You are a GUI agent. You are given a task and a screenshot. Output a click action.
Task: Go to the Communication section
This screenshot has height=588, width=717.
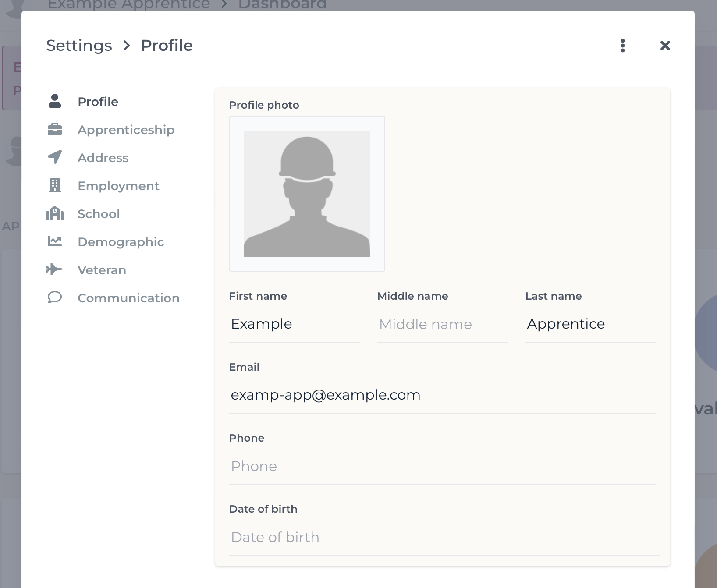pyautogui.click(x=129, y=298)
